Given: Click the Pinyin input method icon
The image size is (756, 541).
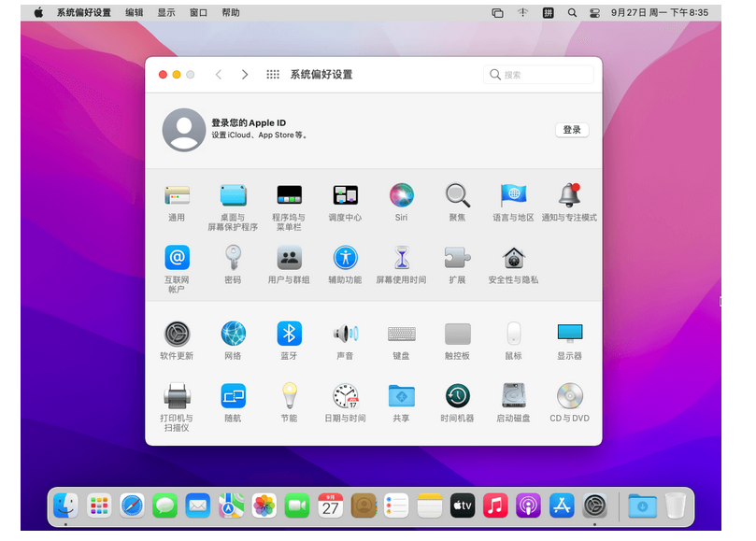Looking at the screenshot, I should coord(549,13).
